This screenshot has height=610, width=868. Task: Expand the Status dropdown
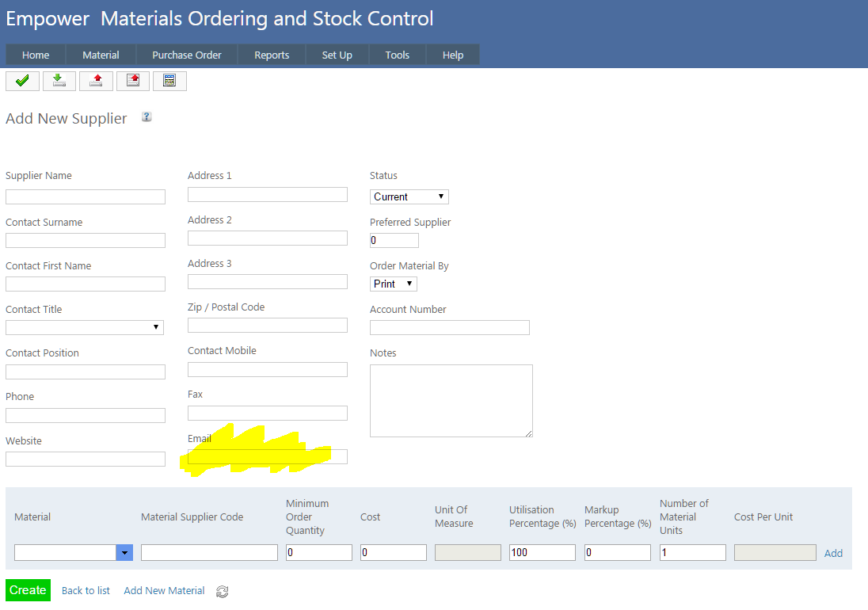click(x=409, y=196)
